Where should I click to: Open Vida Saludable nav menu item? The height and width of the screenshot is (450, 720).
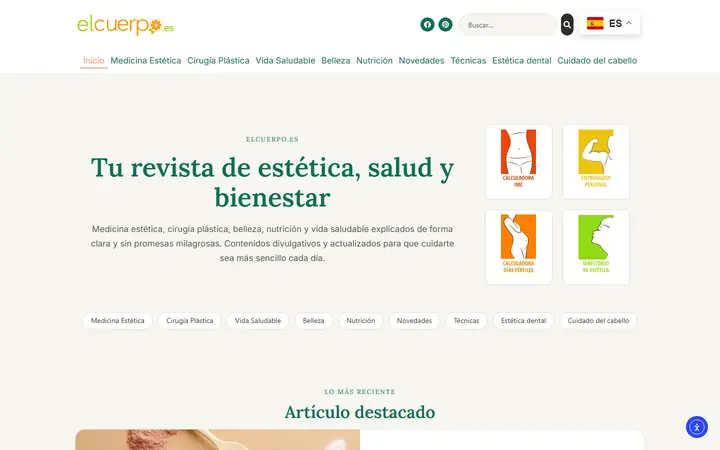point(285,61)
